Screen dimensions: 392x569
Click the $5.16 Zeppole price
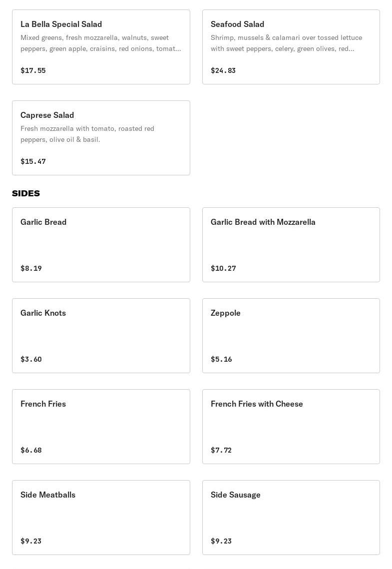(x=221, y=359)
